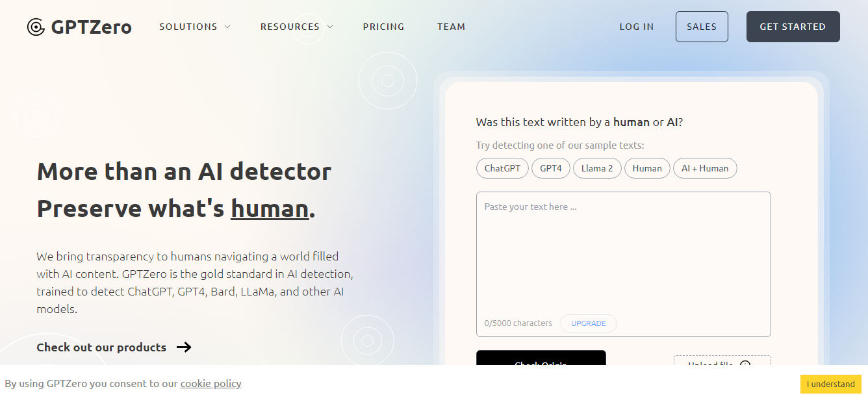
Task: Click the UPGRADE button under the text box
Action: (x=589, y=323)
